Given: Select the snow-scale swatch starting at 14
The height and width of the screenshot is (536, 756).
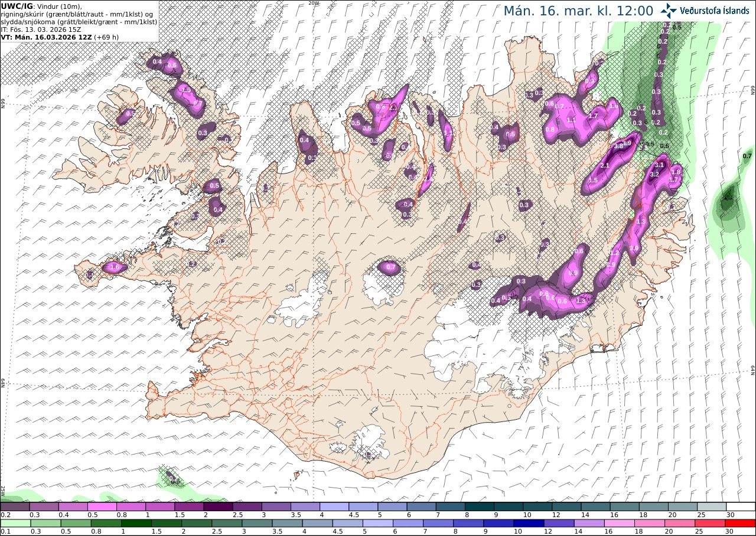Looking at the screenshot, I should pos(596,506).
